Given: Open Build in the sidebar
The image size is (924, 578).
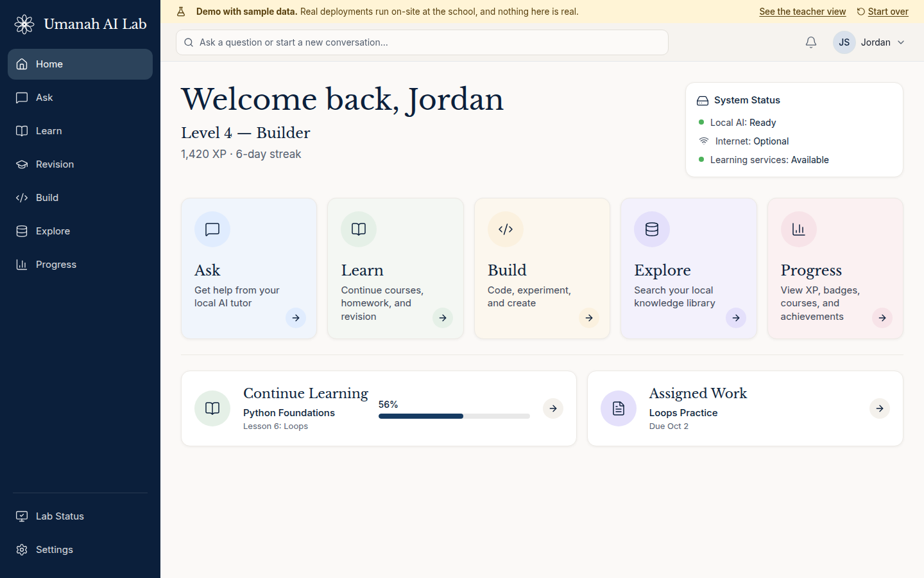Looking at the screenshot, I should coord(80,198).
